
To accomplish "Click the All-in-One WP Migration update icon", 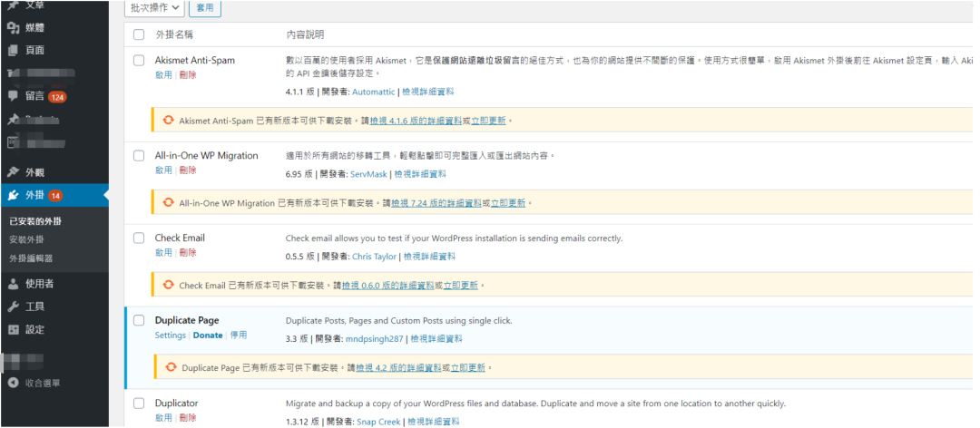I will pyautogui.click(x=168, y=202).
